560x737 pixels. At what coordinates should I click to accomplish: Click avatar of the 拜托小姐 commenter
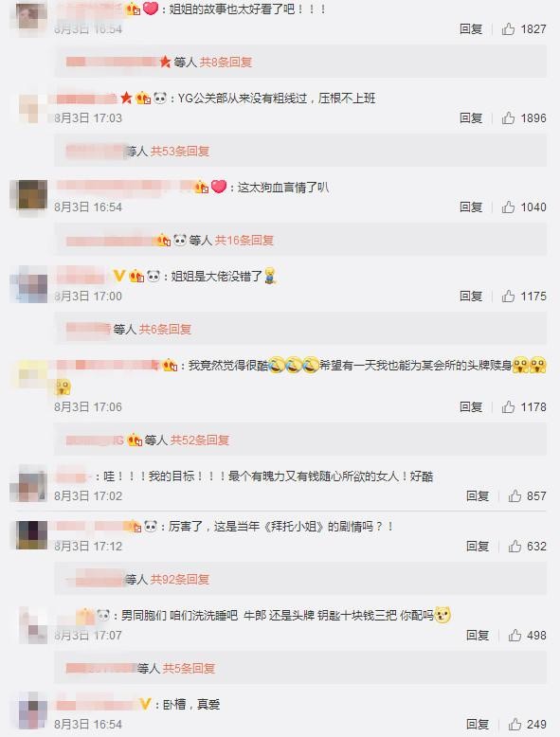[x=31, y=535]
